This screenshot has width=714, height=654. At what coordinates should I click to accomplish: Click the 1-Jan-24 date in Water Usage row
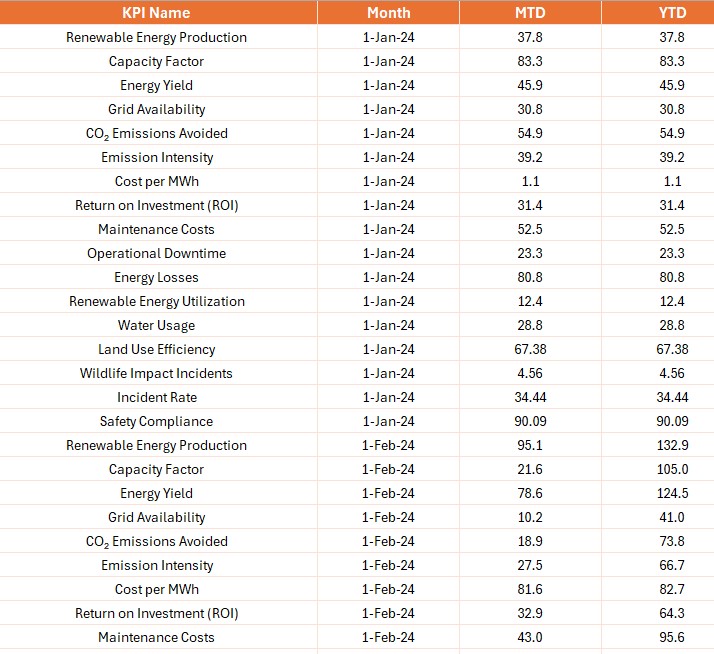point(388,325)
